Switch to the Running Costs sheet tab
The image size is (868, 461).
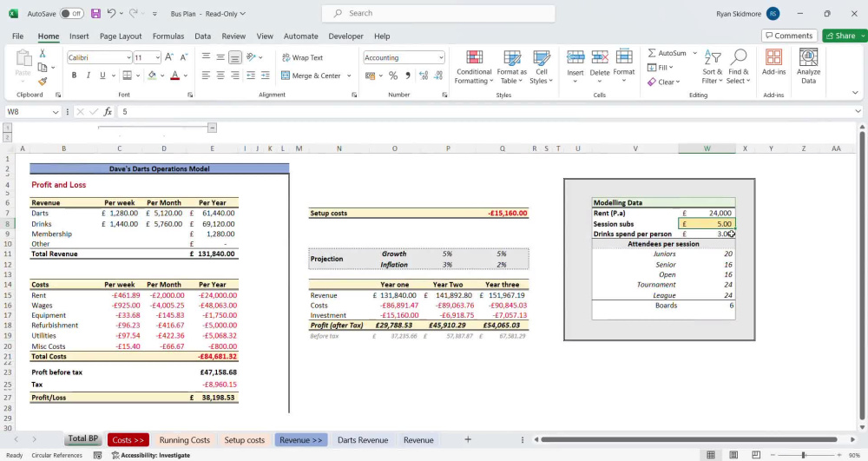[x=184, y=440]
